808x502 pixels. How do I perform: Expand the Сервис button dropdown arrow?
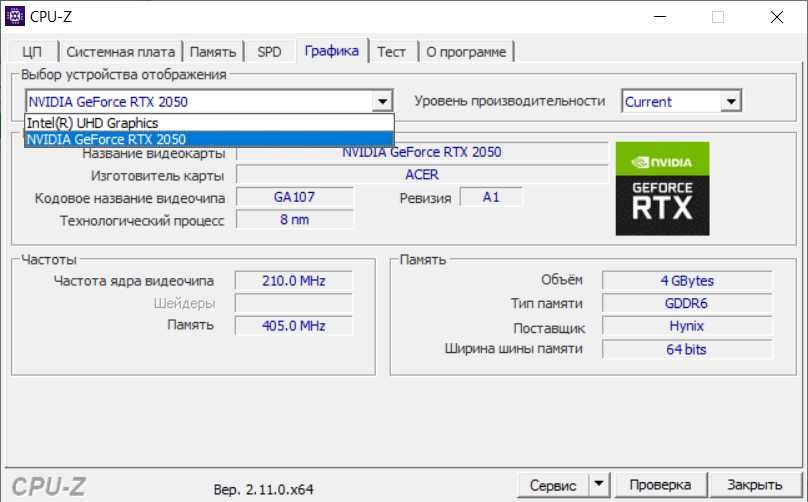pyautogui.click(x=599, y=485)
